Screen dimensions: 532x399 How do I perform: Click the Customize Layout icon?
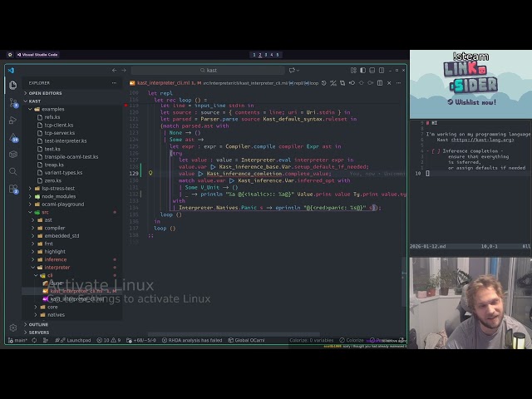tap(353, 70)
